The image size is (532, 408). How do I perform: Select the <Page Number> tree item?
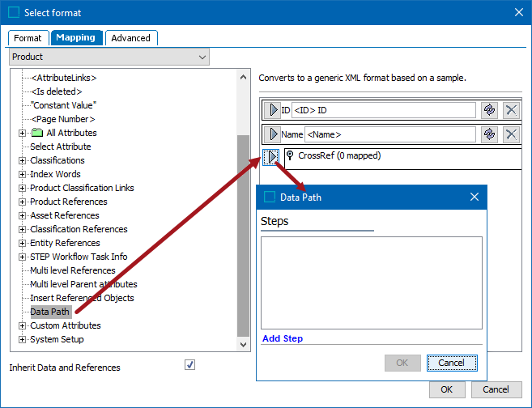point(63,119)
